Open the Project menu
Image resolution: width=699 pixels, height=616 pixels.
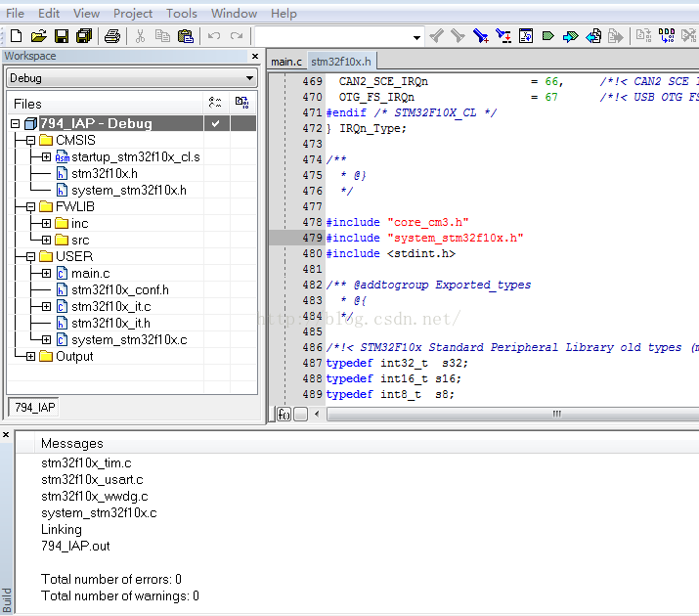133,14
